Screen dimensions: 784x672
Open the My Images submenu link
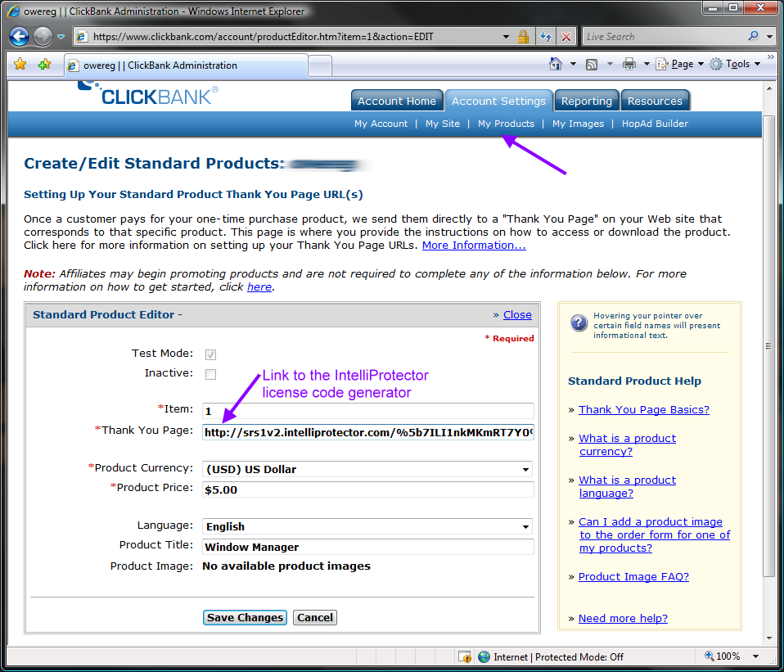tap(578, 124)
